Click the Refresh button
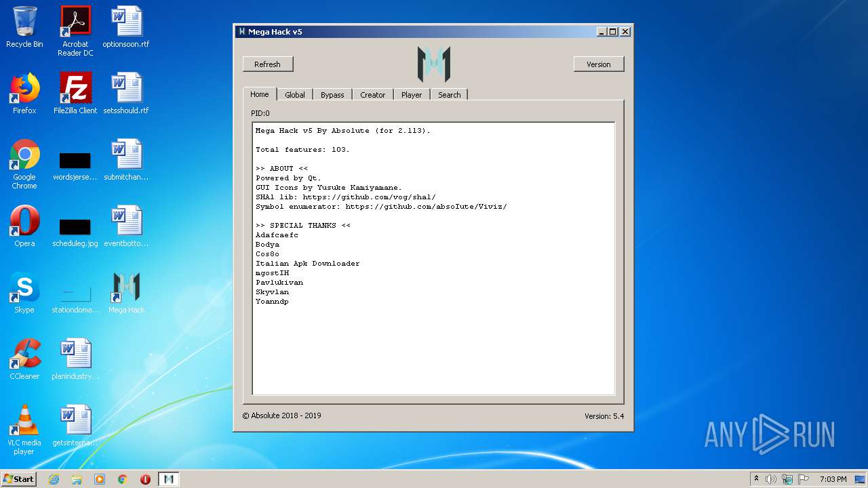The width and height of the screenshot is (868, 488). pyautogui.click(x=268, y=64)
